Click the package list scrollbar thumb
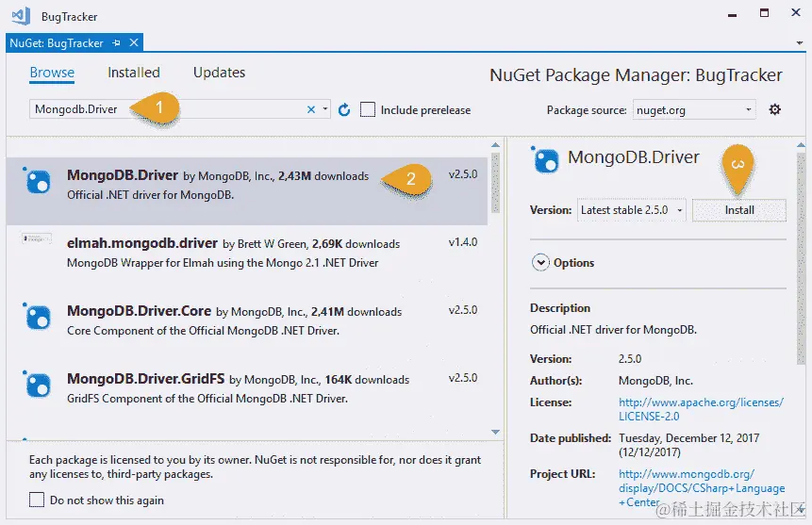Screen dimensions: 812x525 tap(495, 182)
